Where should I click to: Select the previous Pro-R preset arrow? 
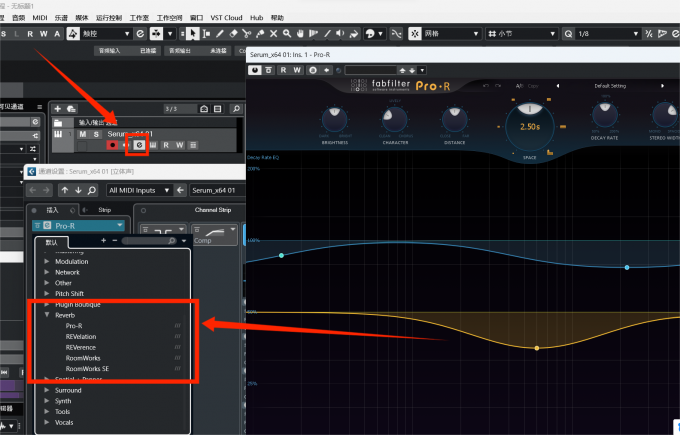pyautogui.click(x=558, y=86)
